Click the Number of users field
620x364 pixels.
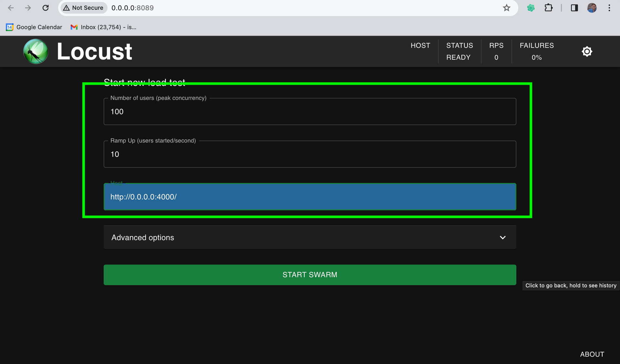click(309, 112)
